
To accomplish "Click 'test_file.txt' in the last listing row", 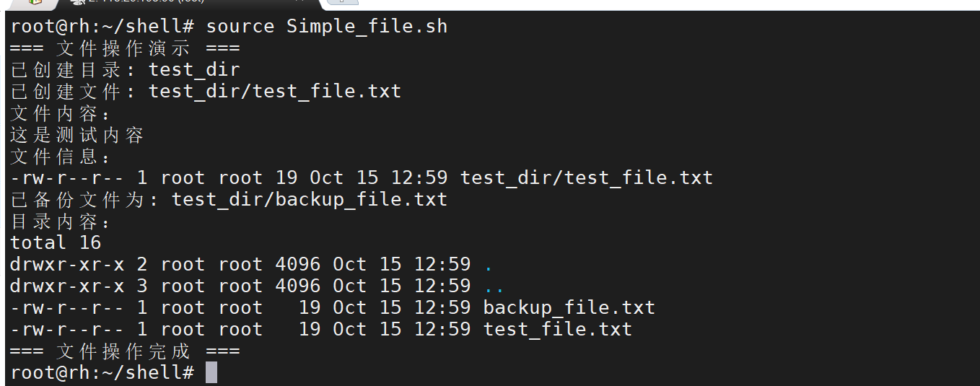I will 557,330.
